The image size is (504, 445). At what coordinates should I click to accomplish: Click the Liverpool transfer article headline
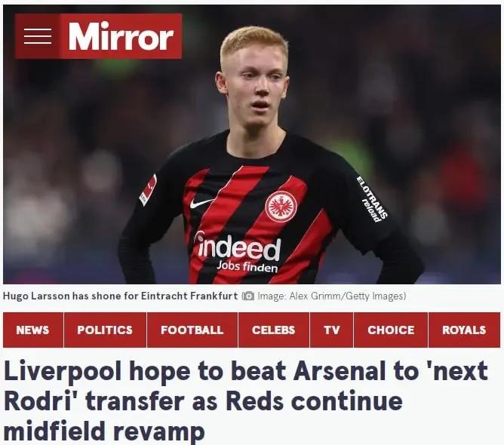click(246, 400)
